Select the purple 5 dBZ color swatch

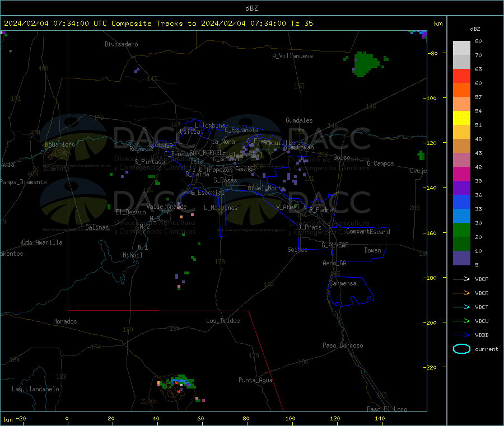[461, 258]
